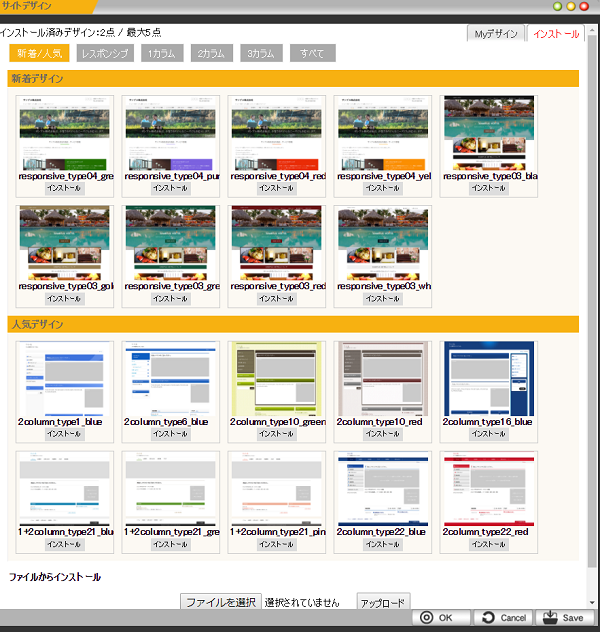The image size is (600, 632).
Task: Pick the 1+2column_type21_pin thumbnail
Action: click(x=277, y=489)
